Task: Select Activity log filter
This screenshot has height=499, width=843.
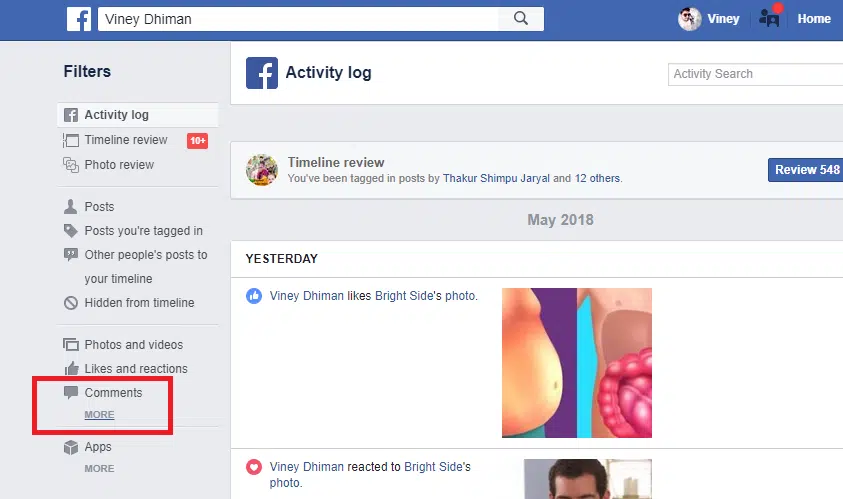Action: pyautogui.click(x=138, y=115)
